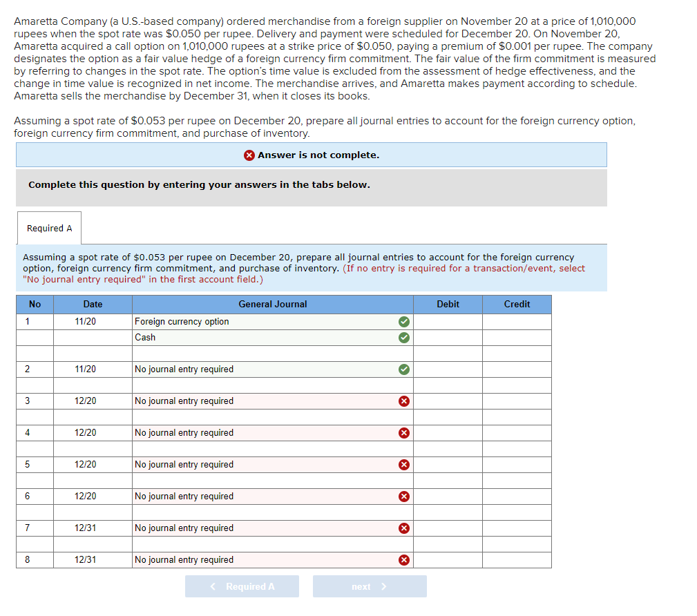The image size is (697, 616).
Task: Open entry 2 No journal entry required field
Action: [x=272, y=369]
